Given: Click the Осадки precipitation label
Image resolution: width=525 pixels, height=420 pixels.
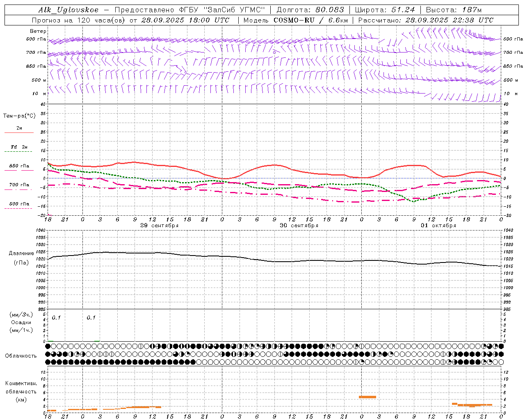Looking at the screenshot, I should click(x=21, y=323).
